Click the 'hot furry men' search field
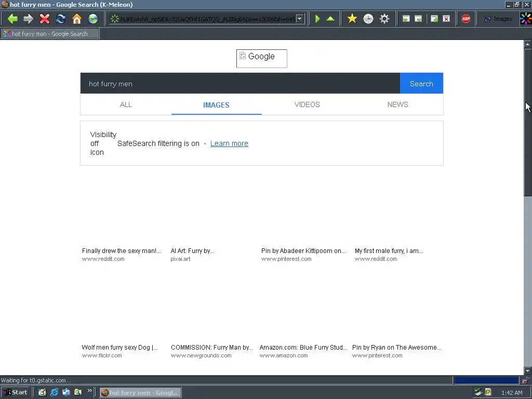Screen dimensions: 532x399 click(240, 84)
